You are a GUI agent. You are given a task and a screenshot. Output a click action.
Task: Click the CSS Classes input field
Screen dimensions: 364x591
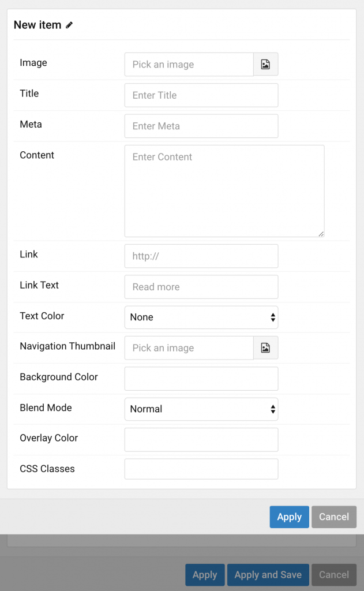[201, 469]
